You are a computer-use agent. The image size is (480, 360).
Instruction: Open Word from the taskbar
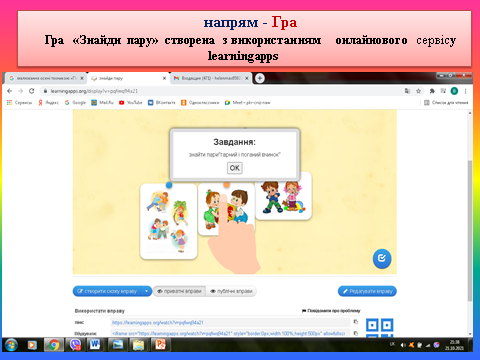coord(95,345)
